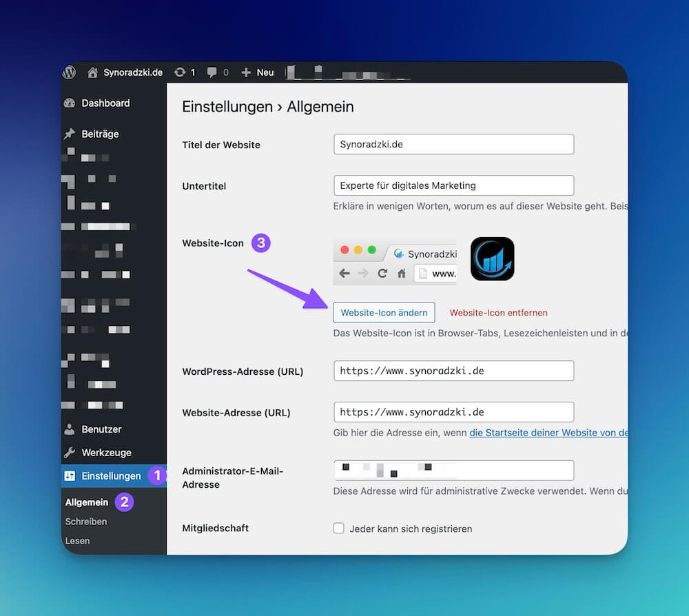Focus the Titel der Website field
Viewport: 689px width, 616px height.
coord(453,144)
